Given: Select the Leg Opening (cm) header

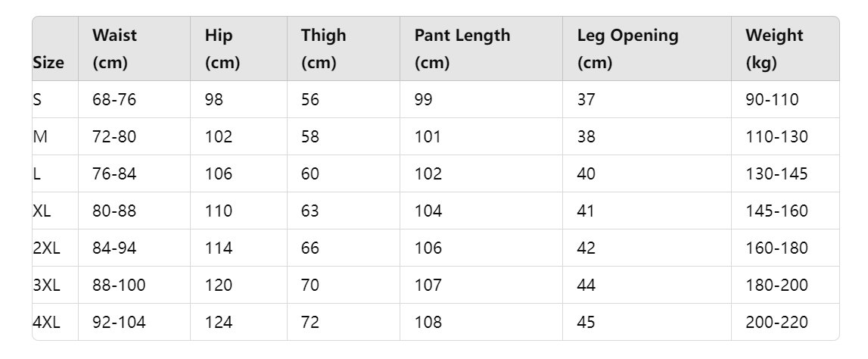Looking at the screenshot, I should click(628, 48).
